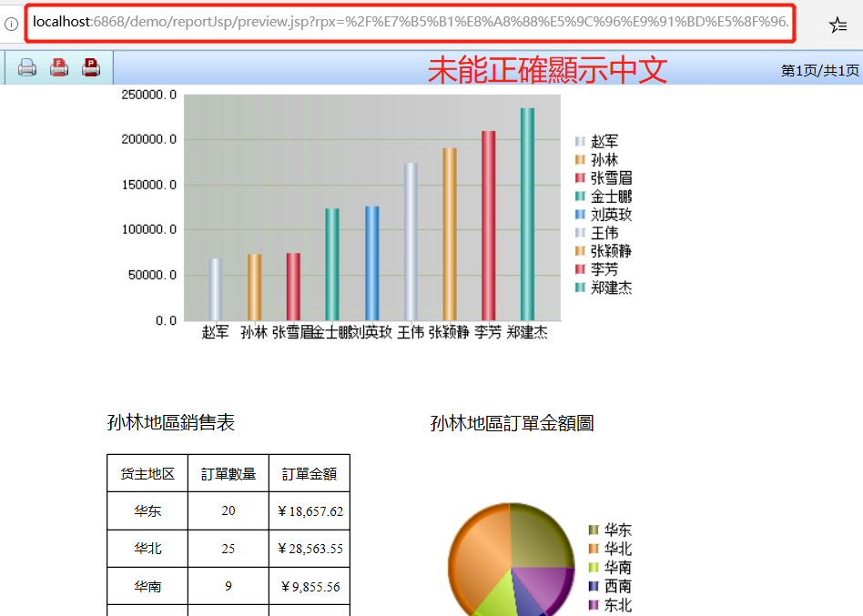Click the 訂單金額 column header
The height and width of the screenshot is (616, 863).
tap(309, 474)
